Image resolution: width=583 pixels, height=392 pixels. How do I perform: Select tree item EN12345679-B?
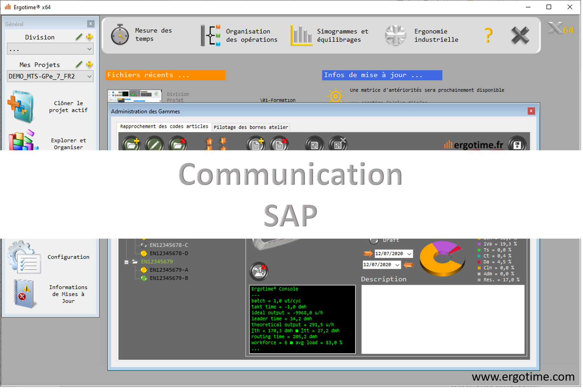point(168,279)
